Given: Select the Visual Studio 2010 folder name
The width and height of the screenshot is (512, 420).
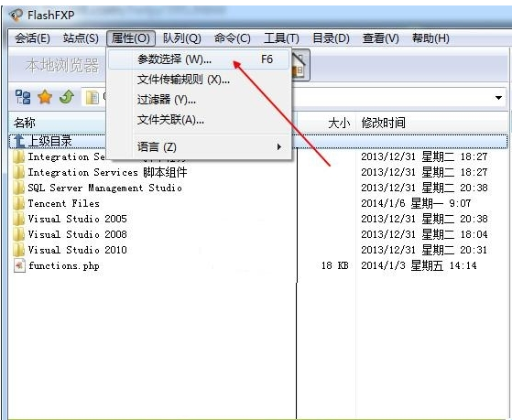Looking at the screenshot, I should (x=77, y=250).
